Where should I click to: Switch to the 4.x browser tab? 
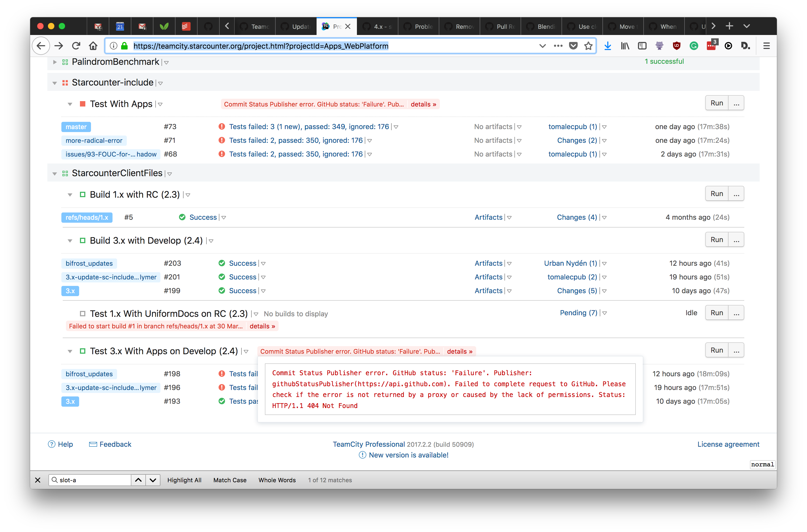click(378, 26)
